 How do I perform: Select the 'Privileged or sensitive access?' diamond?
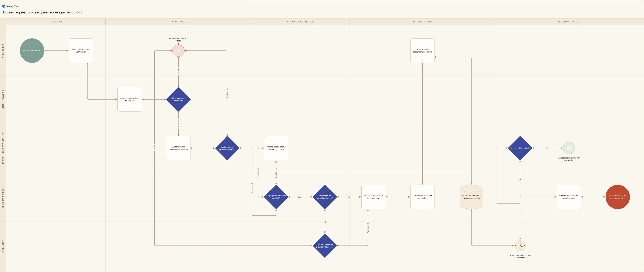325,197
